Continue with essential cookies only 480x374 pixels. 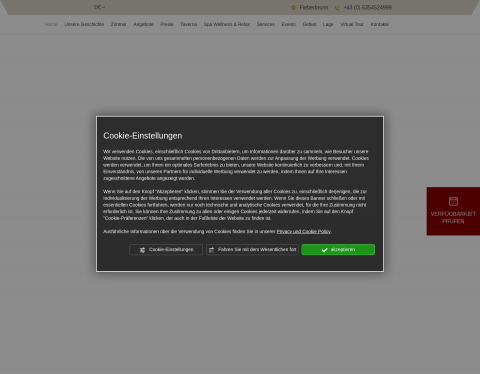(252, 250)
